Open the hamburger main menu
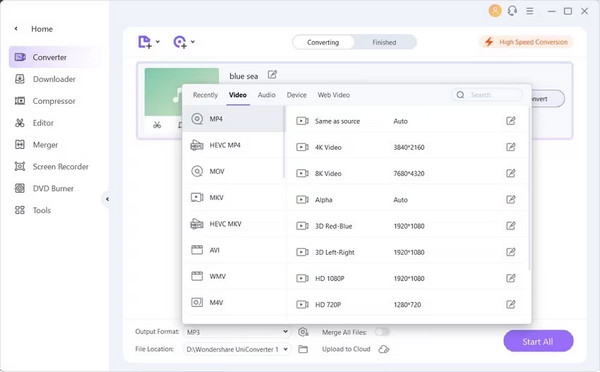600x372 pixels. (x=530, y=11)
